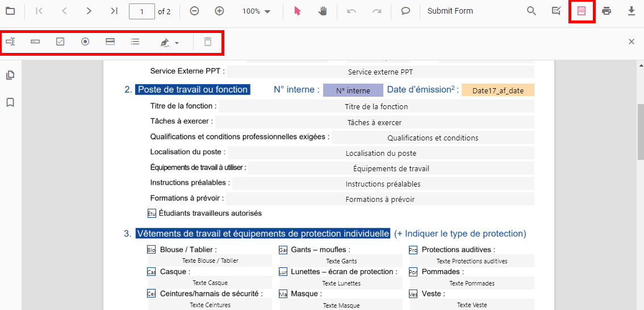Go to the first page
Viewport: 644px width, 310px height.
pos(39,11)
